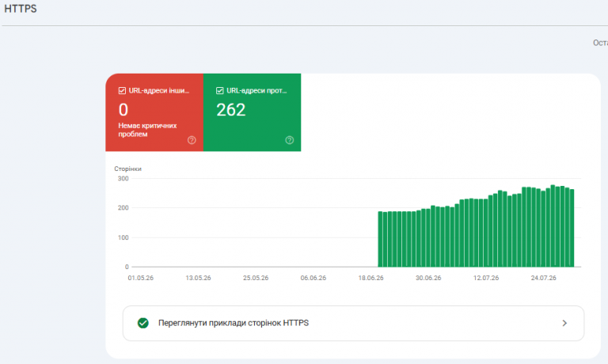Click the last green bar in chart
The image size is (608, 364).
(572, 228)
